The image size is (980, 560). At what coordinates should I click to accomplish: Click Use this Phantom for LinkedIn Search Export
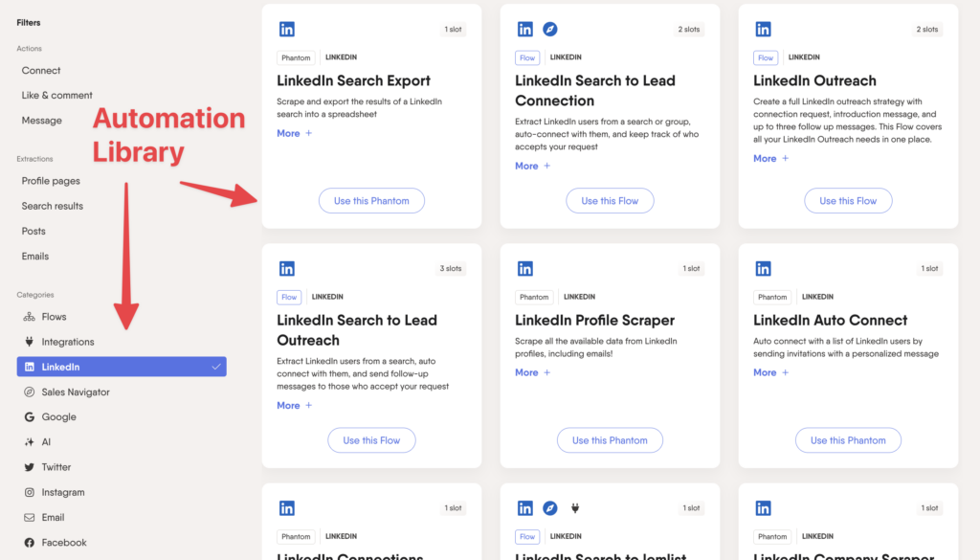[371, 201]
